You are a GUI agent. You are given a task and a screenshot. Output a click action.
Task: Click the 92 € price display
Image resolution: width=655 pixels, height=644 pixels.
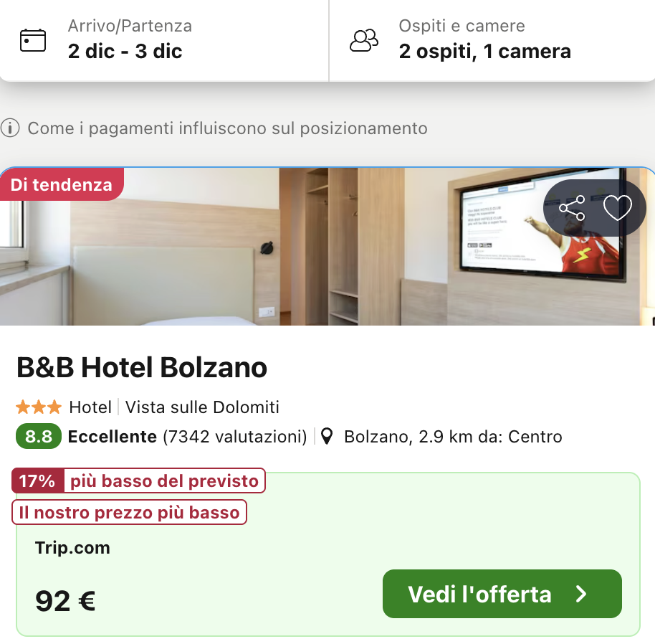[x=65, y=601]
